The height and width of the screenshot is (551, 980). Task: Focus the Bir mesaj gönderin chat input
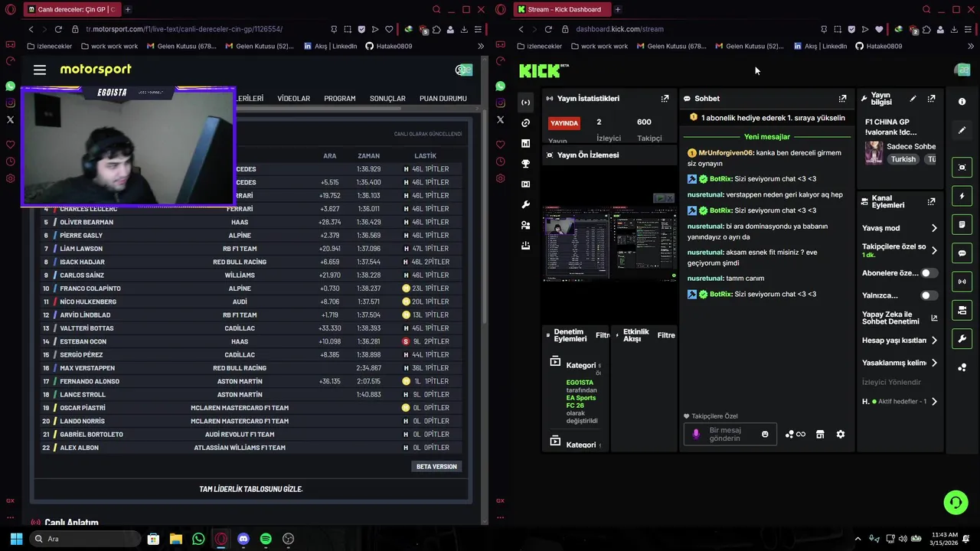click(724, 435)
